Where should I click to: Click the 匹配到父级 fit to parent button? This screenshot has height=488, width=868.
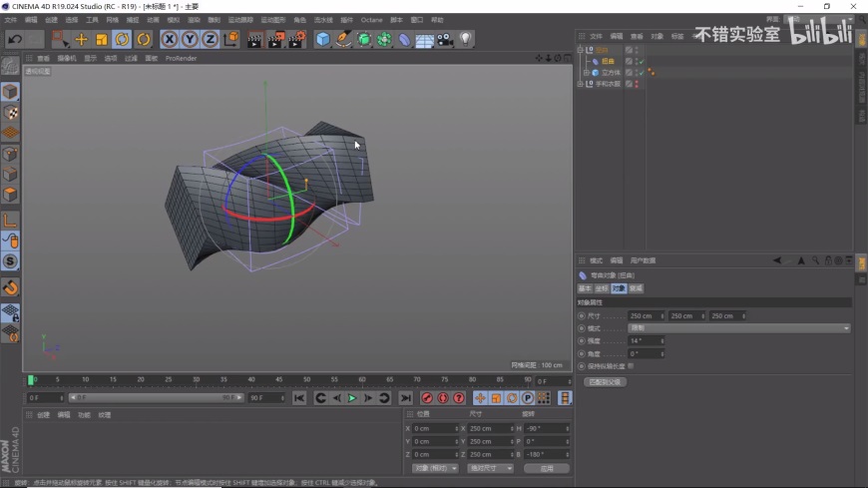605,381
